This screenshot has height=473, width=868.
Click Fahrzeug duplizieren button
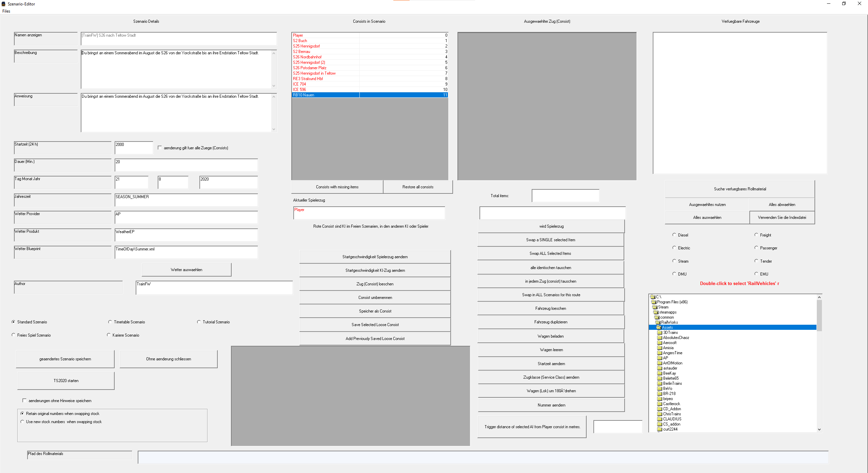551,322
